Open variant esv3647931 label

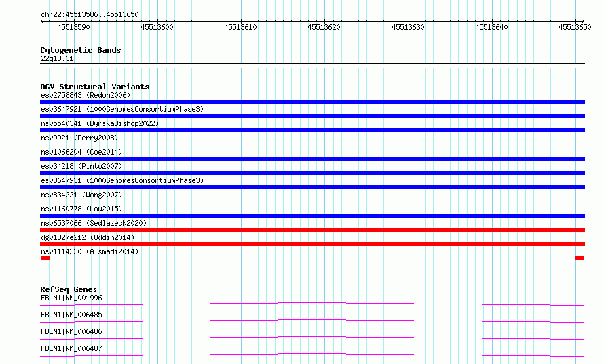[x=122, y=180]
